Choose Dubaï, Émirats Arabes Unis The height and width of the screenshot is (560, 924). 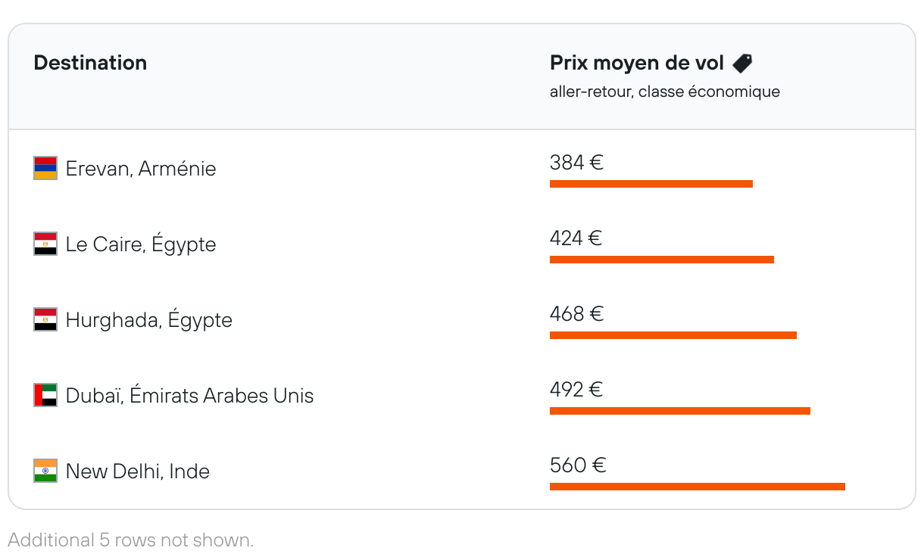pyautogui.click(x=189, y=395)
